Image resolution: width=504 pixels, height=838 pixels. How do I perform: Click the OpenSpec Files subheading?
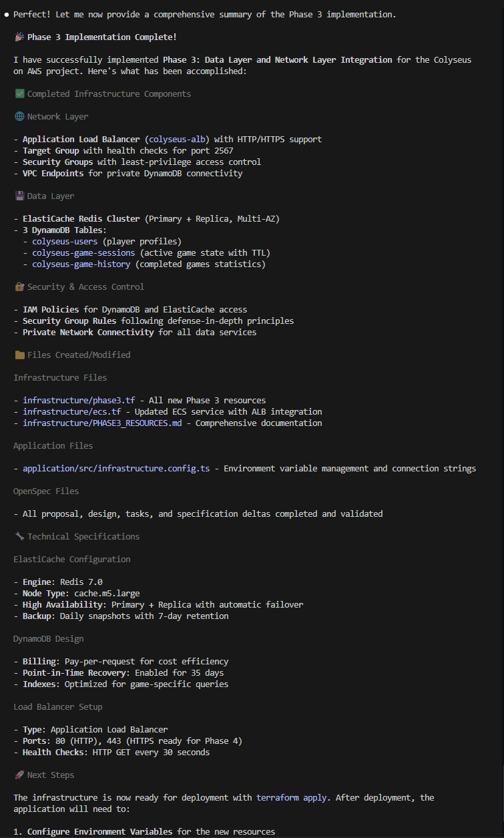point(46,491)
